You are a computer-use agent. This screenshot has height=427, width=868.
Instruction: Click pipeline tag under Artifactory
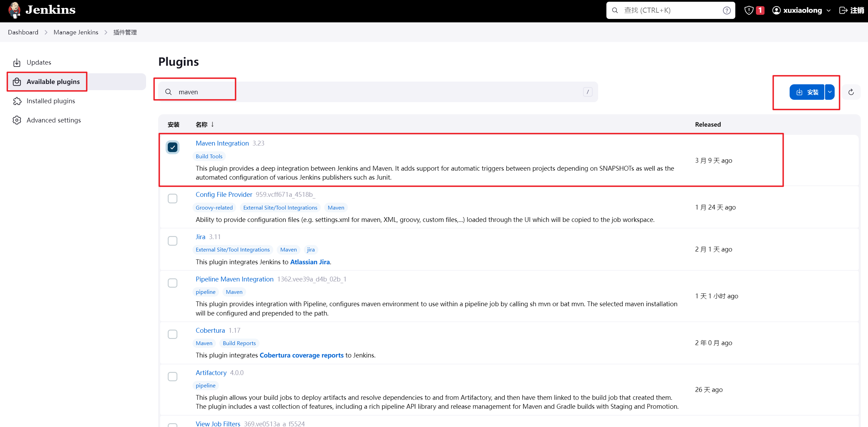[x=206, y=385]
